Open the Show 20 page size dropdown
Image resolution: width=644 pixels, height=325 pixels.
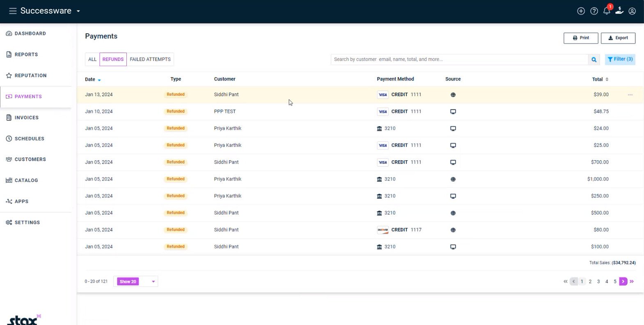[x=136, y=281]
